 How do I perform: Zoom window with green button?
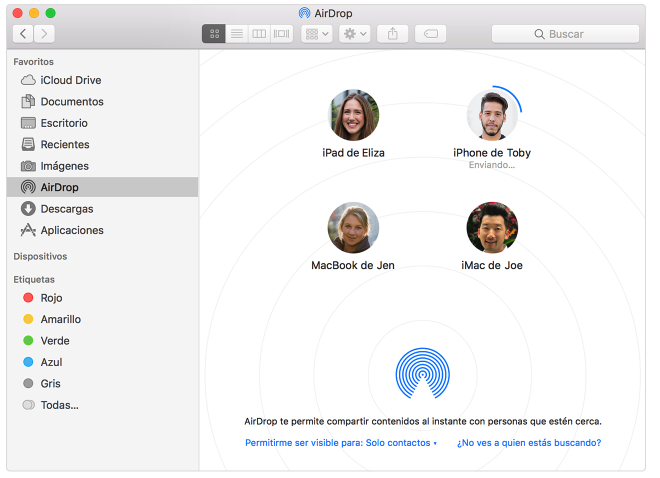[x=51, y=13]
